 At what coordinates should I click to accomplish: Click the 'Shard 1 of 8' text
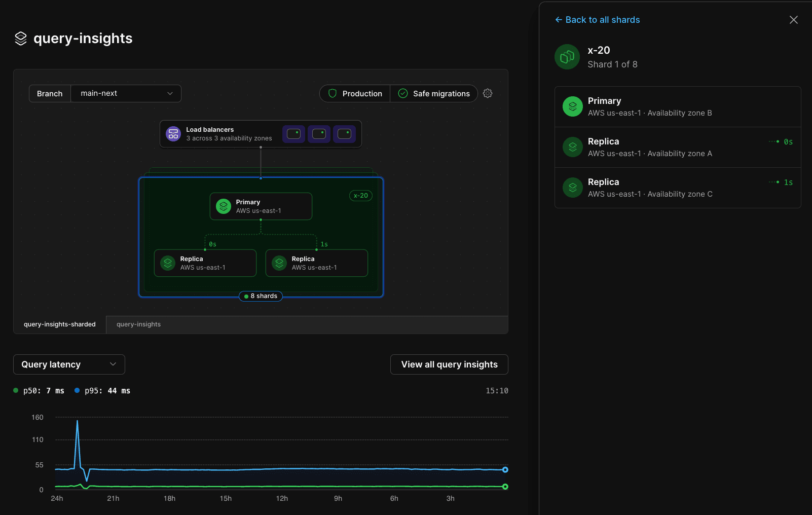(612, 64)
